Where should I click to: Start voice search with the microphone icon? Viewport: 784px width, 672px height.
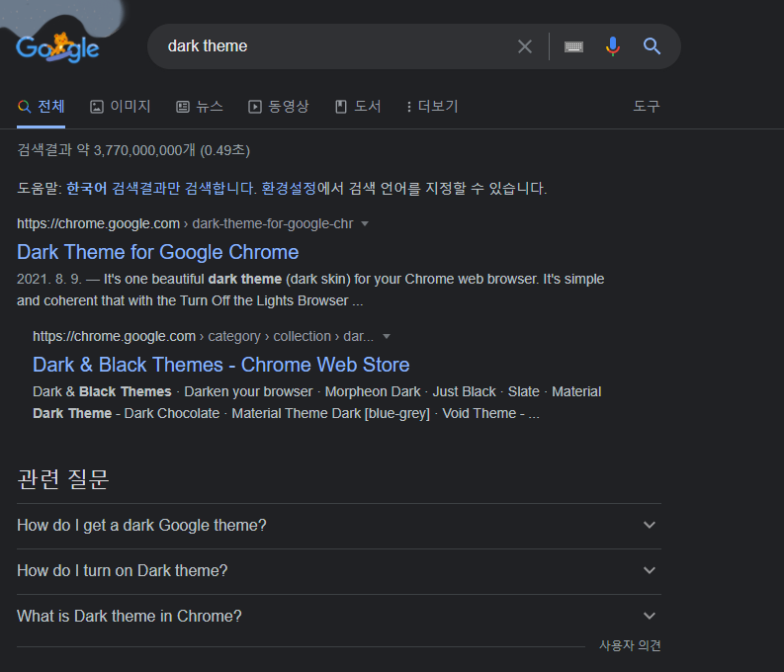tap(613, 46)
